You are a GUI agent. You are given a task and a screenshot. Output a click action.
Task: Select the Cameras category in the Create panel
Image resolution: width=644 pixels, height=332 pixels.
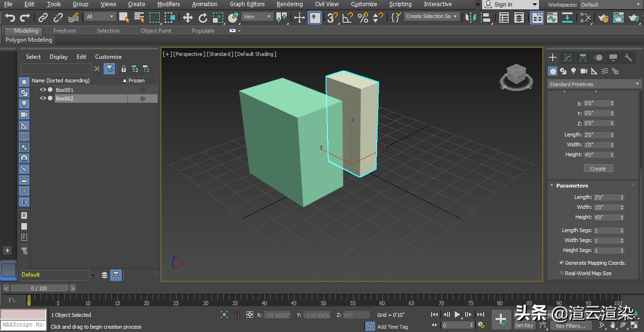pyautogui.click(x=583, y=71)
